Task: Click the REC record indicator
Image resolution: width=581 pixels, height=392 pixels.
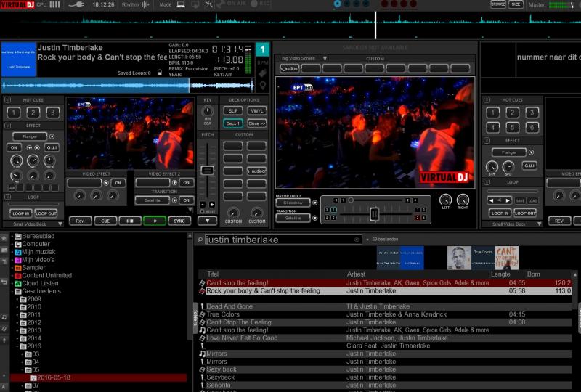Action: coord(260,4)
